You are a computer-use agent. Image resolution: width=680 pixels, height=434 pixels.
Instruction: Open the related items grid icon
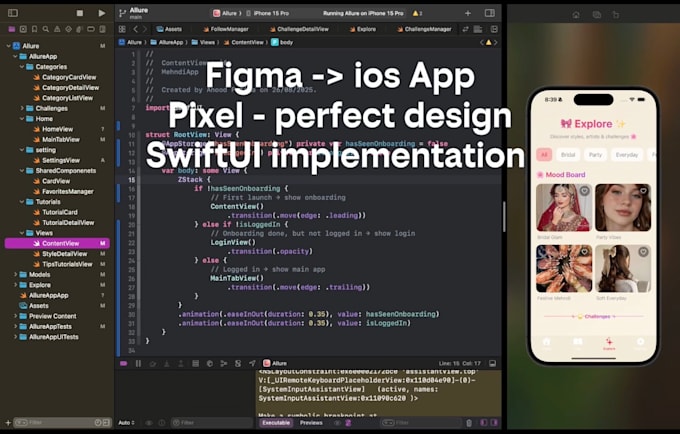(x=122, y=29)
